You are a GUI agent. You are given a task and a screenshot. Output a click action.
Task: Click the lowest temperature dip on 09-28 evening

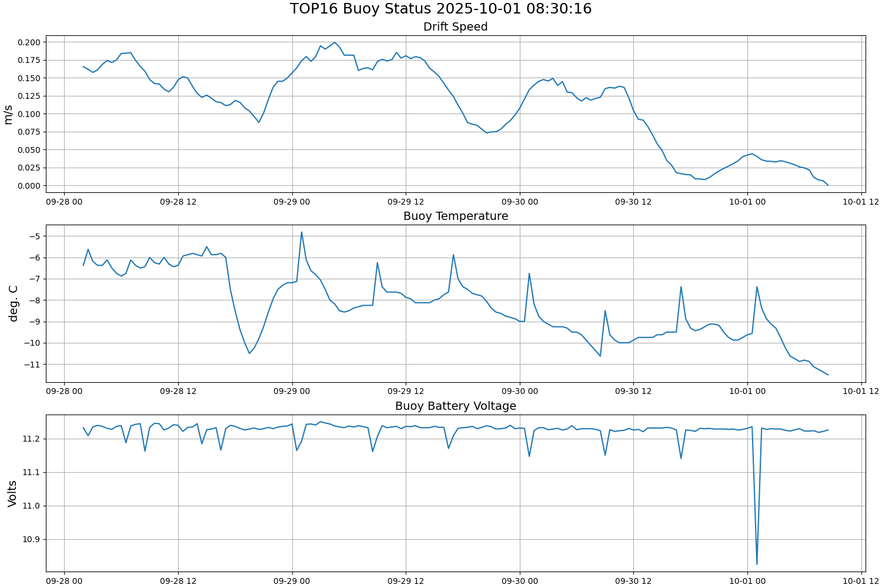249,353
